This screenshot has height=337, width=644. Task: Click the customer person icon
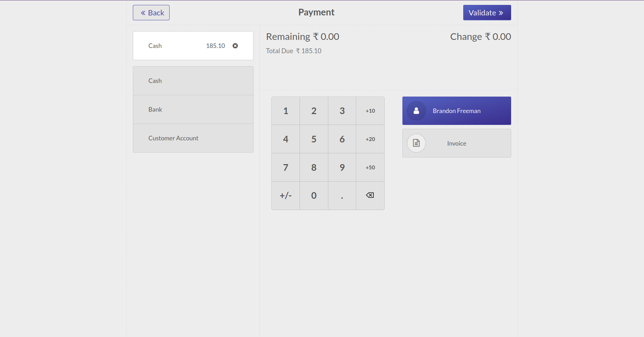(416, 111)
